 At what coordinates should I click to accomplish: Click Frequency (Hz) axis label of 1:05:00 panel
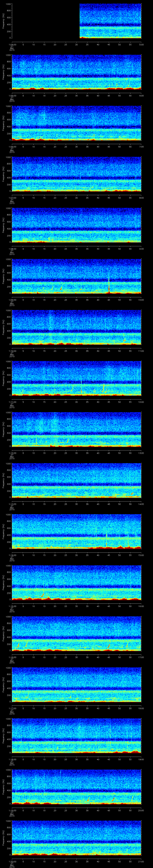[x=4, y=72]
